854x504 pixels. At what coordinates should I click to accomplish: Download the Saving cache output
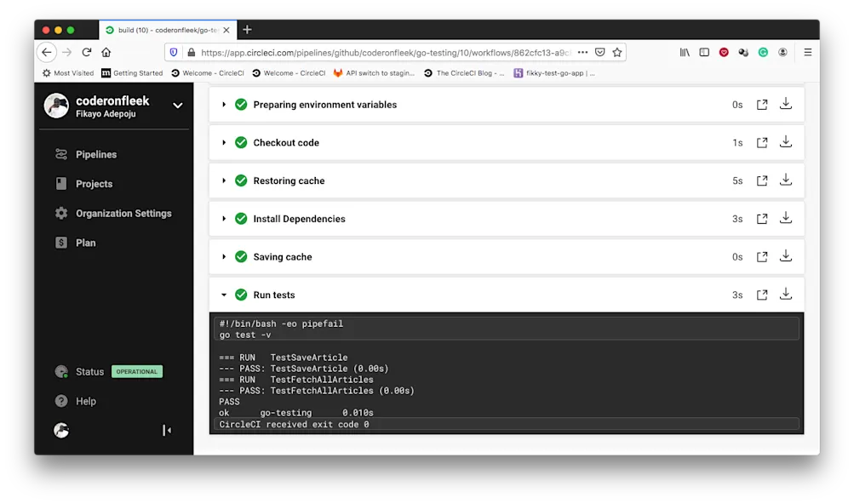[785, 255]
